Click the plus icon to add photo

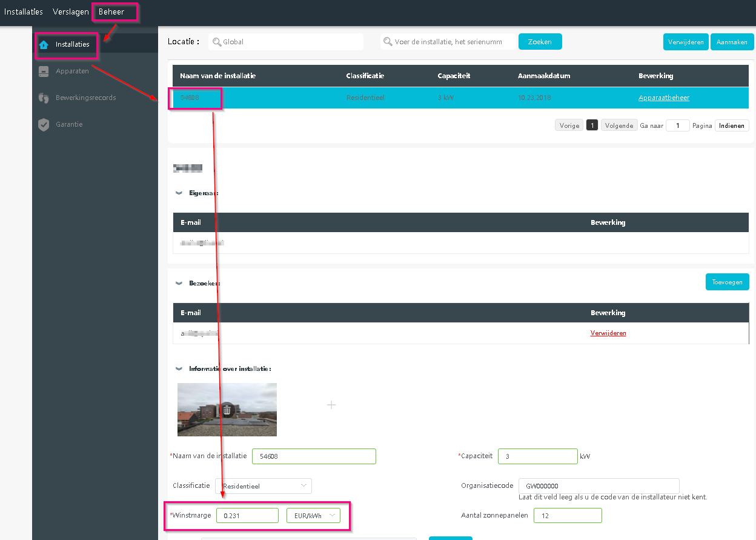point(331,405)
